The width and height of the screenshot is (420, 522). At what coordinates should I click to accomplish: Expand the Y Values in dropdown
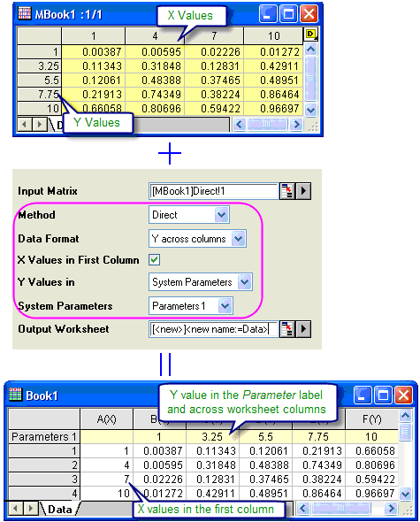click(x=245, y=282)
